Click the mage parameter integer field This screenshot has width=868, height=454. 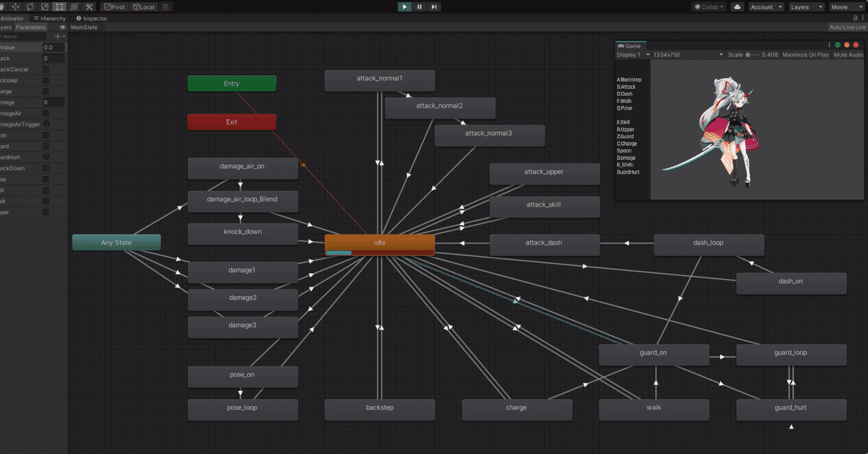[54, 102]
